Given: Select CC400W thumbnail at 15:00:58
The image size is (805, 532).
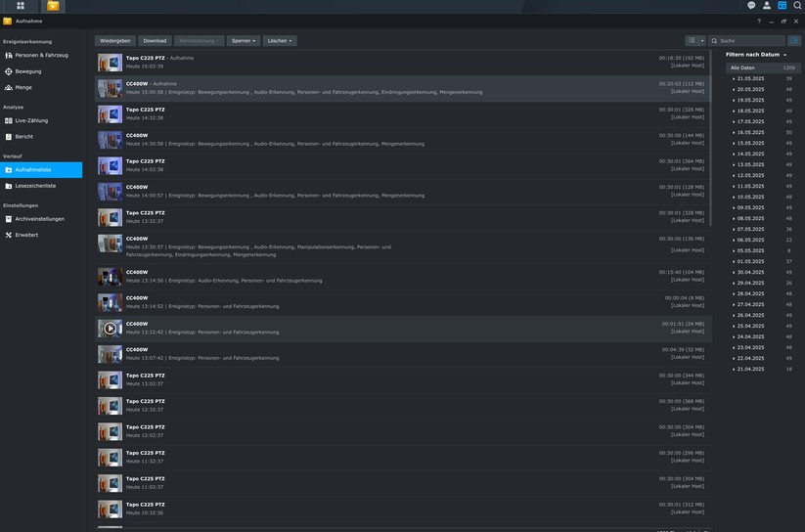Looking at the screenshot, I should tap(110, 88).
